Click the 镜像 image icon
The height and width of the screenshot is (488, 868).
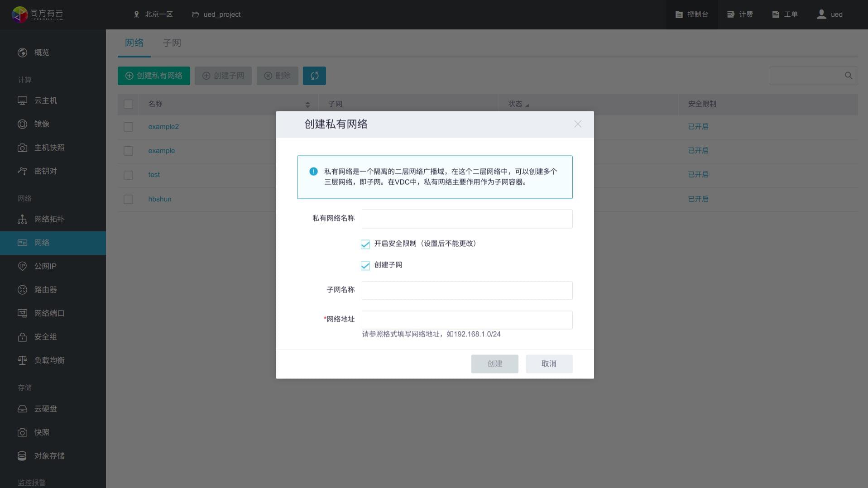22,124
